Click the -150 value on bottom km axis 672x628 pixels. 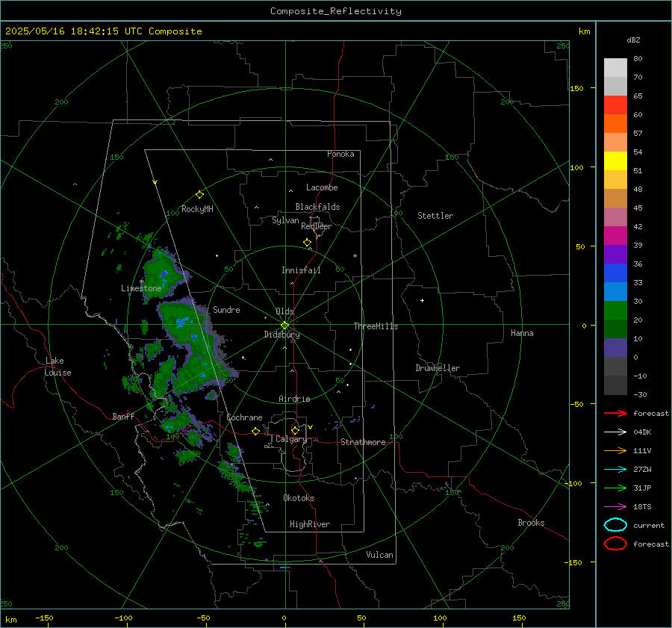44,618
